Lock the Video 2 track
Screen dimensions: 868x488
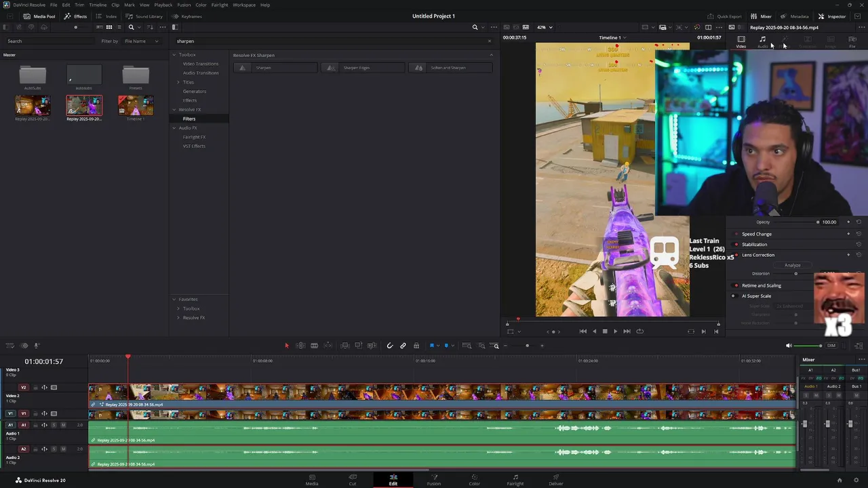35,388
